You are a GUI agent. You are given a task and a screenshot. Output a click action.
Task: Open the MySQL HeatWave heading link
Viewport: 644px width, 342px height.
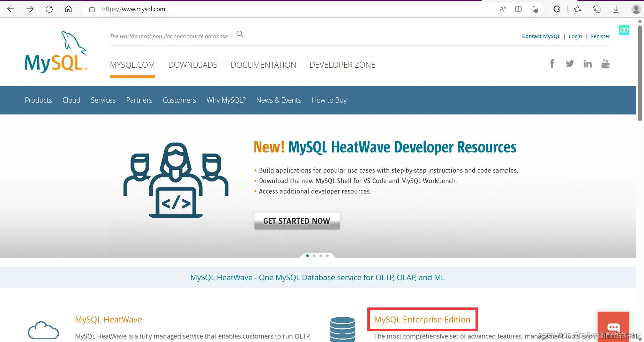click(x=108, y=320)
